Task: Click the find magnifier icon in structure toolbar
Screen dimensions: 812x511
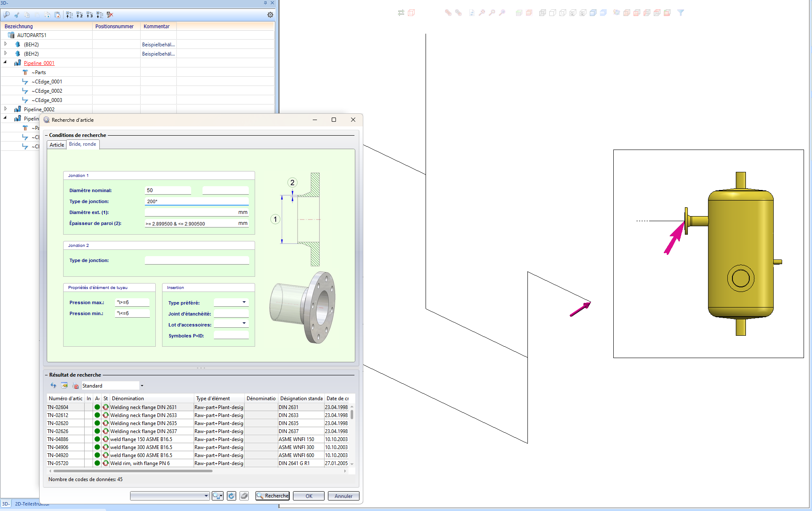Action: tap(6, 15)
